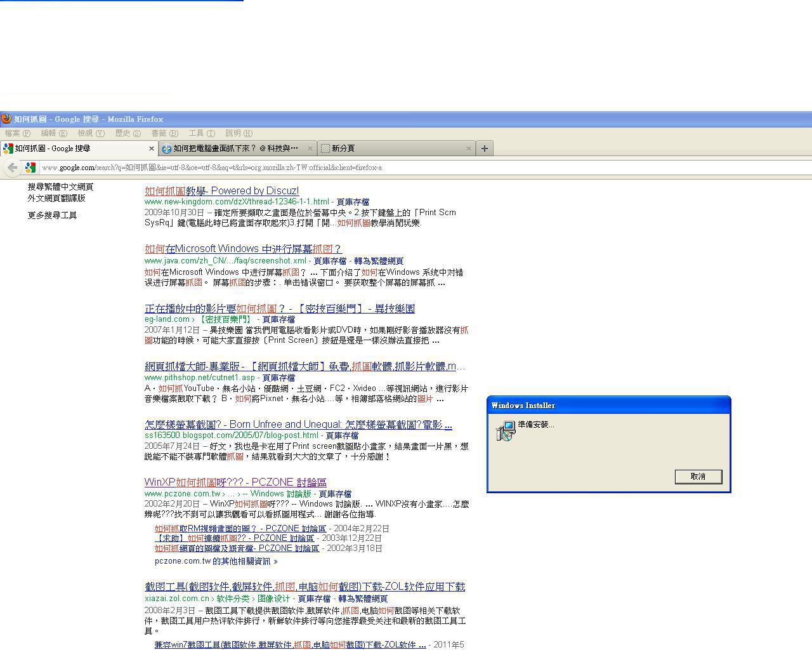Viewport: 812px width, 650px height.
Task: Open the 網頁抓檔大師-專業版 result
Action: pyautogui.click(x=305, y=366)
